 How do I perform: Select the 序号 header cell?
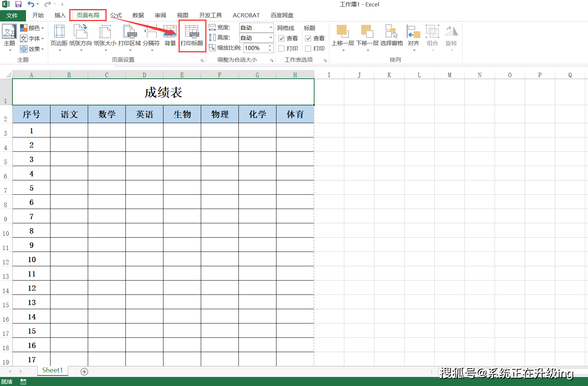click(x=31, y=114)
